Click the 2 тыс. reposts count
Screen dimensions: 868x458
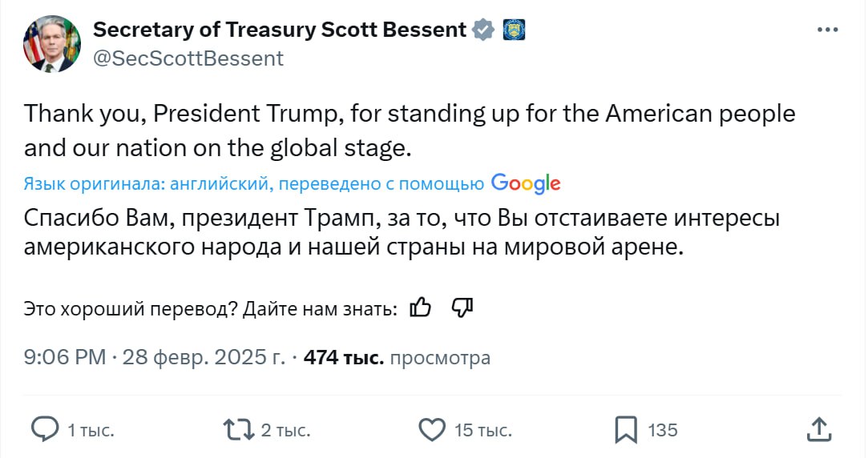[x=285, y=431]
